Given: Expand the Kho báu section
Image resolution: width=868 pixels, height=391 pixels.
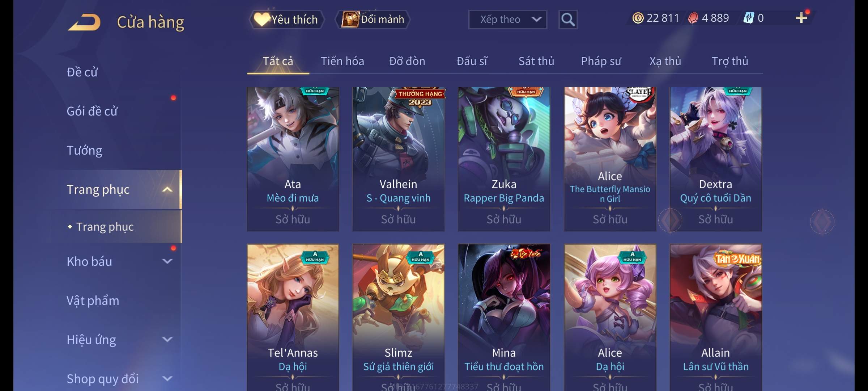Looking at the screenshot, I should (x=167, y=261).
